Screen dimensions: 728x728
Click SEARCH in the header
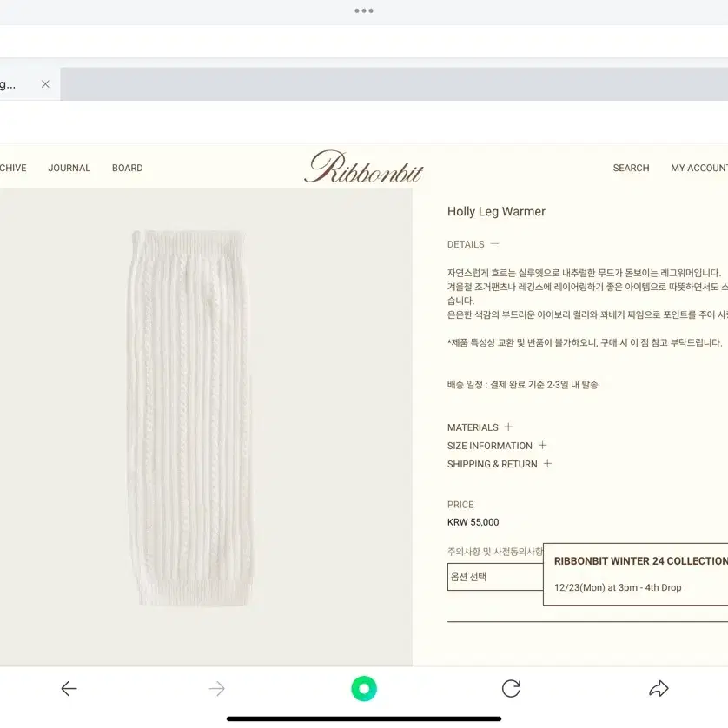tap(631, 168)
